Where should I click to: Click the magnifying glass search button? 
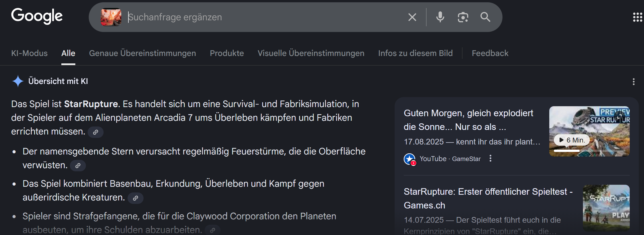(485, 17)
